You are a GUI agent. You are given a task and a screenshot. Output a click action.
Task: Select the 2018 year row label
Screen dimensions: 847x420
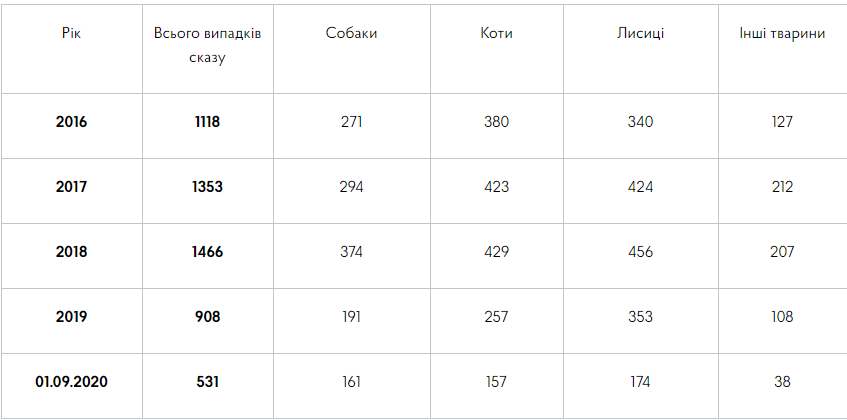click(71, 252)
